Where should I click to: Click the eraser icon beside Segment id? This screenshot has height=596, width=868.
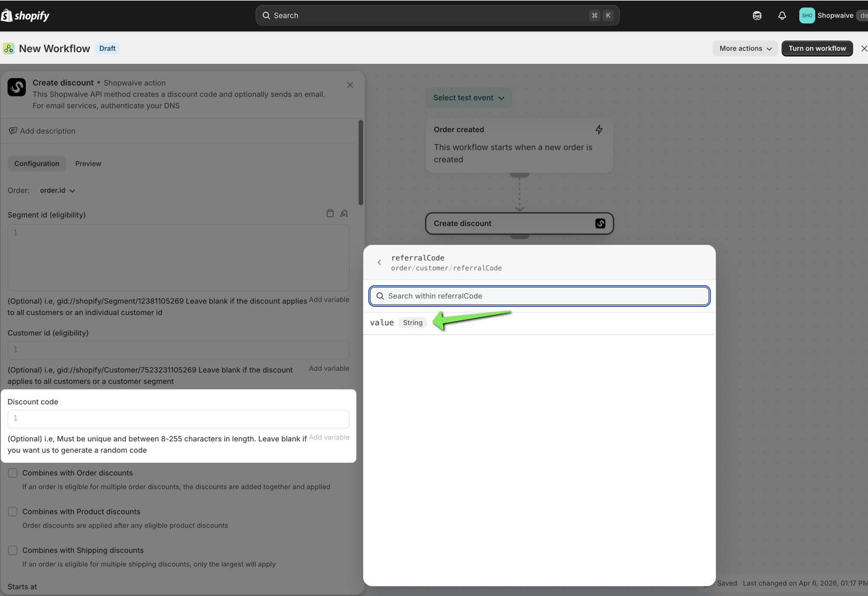344,213
